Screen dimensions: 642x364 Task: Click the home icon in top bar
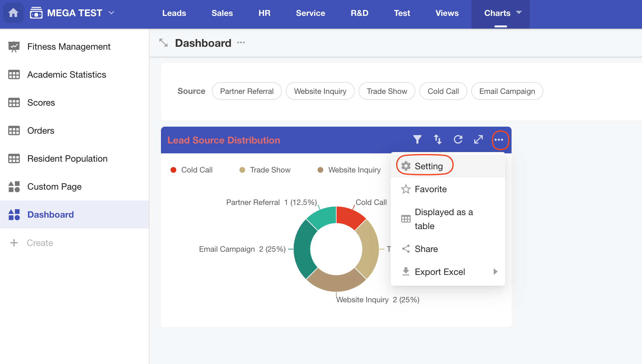tap(13, 13)
